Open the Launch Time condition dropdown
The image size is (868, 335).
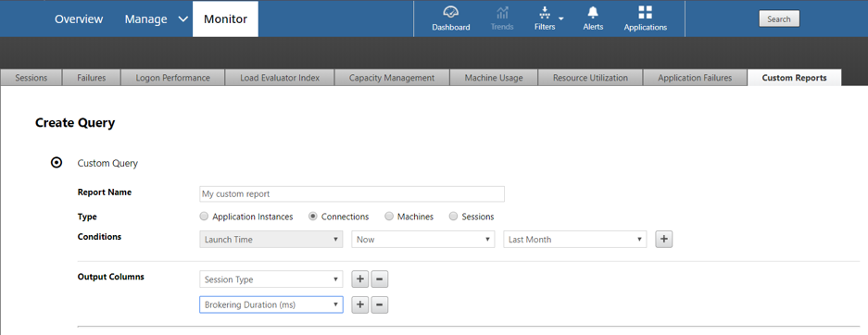270,240
